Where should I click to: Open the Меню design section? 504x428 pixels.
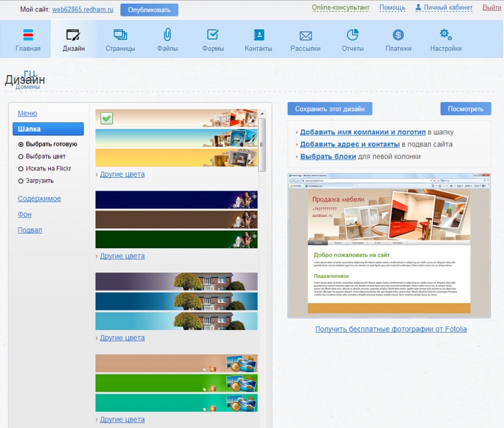pos(27,113)
